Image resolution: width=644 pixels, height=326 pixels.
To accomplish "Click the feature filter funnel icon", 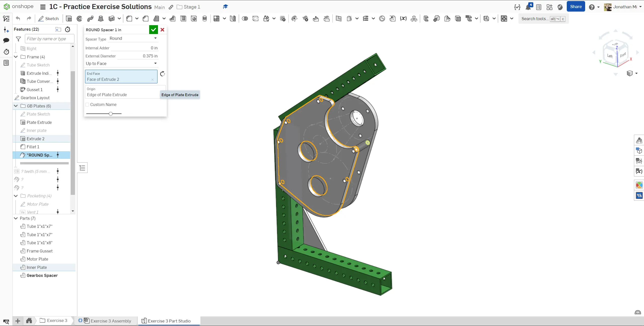I will tap(18, 39).
